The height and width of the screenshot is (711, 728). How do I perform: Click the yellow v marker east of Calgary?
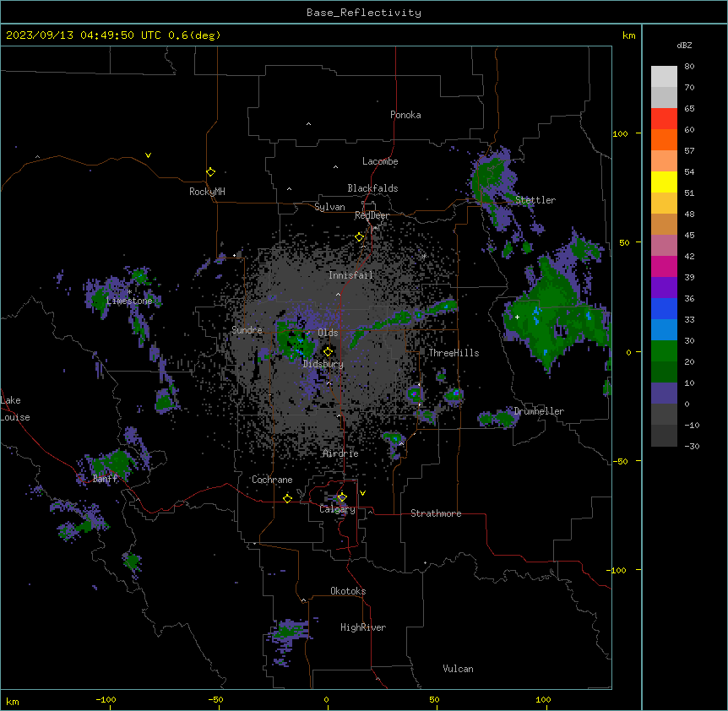point(362,493)
